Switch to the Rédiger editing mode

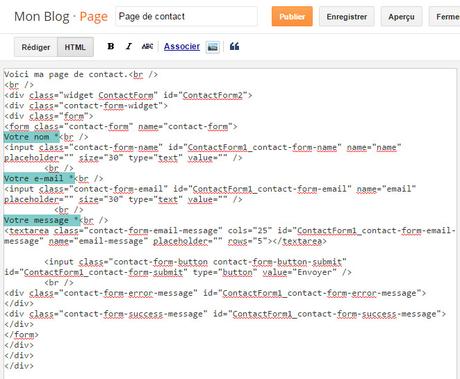coord(36,47)
